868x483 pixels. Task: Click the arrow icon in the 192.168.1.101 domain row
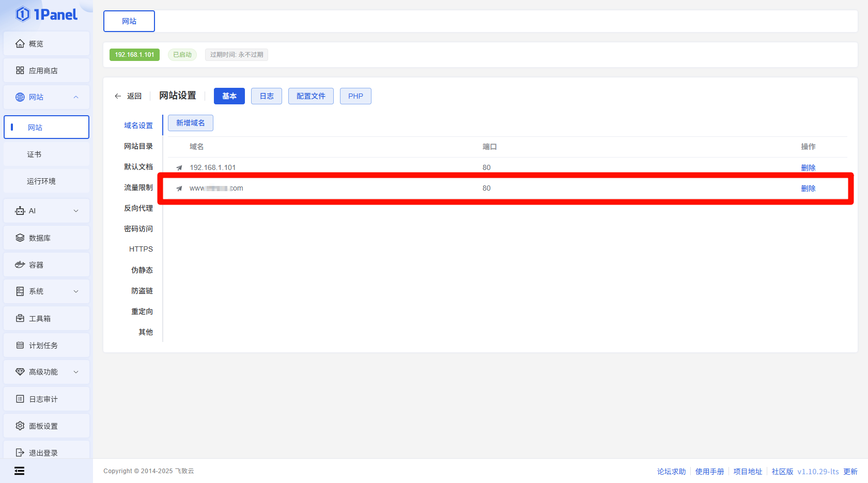[x=179, y=168]
